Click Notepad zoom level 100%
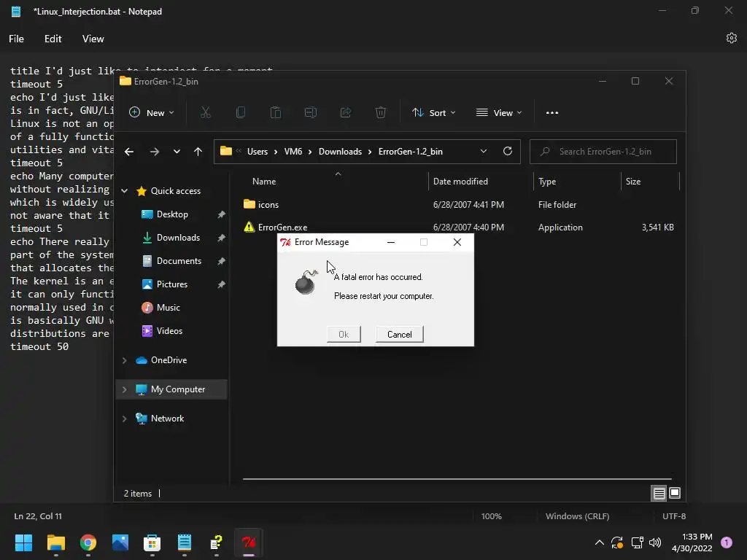The image size is (747, 560). (491, 516)
